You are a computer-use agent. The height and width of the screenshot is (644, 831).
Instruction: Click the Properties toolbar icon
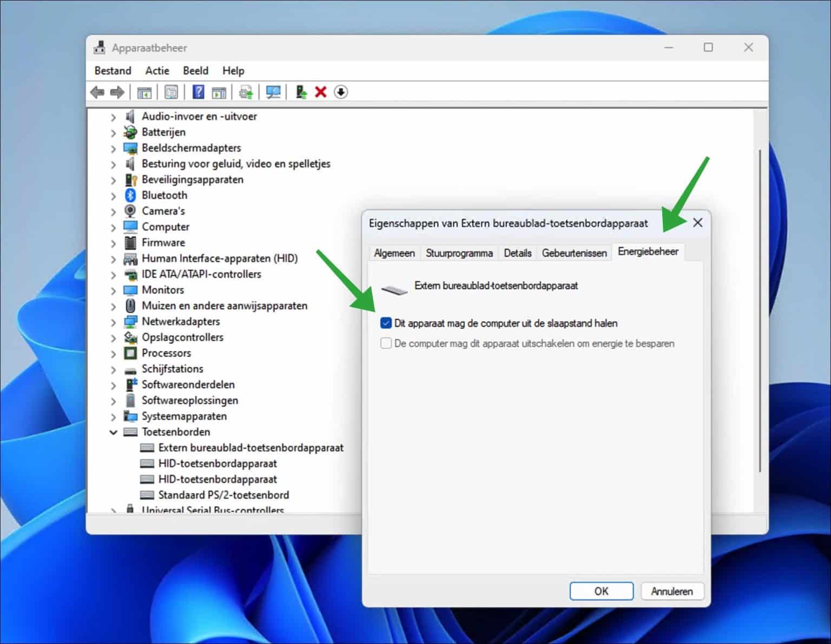coord(171,92)
